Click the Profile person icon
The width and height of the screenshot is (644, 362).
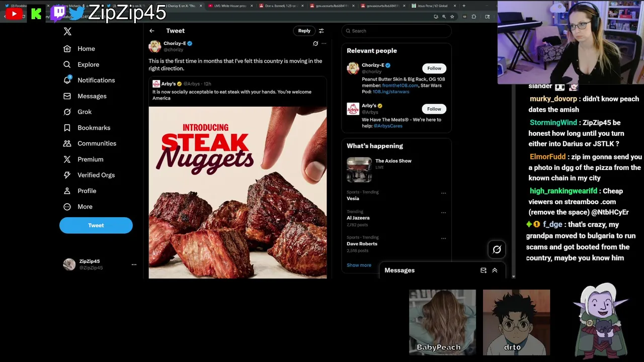[x=67, y=191]
